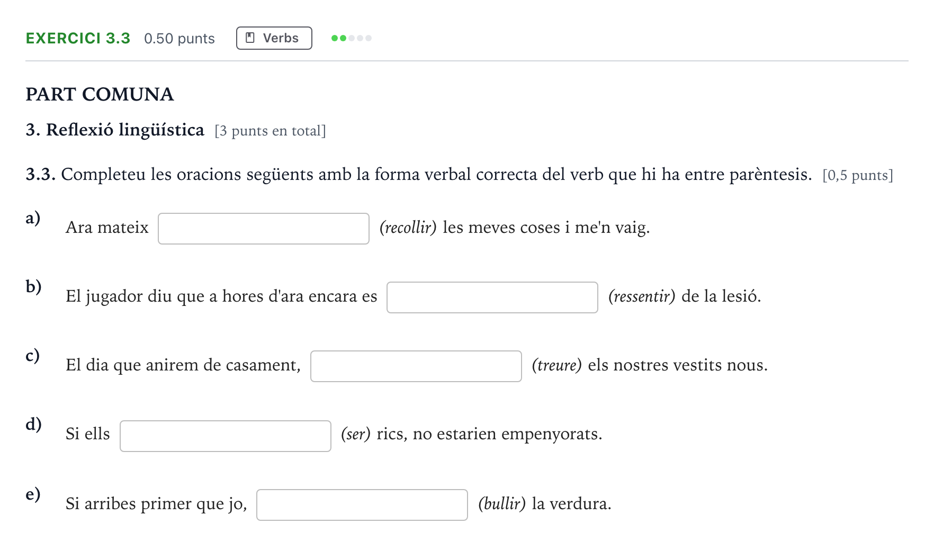The height and width of the screenshot is (560, 934).
Task: Click '3. Reflexió lingüística' title
Action: pyautogui.click(x=115, y=130)
